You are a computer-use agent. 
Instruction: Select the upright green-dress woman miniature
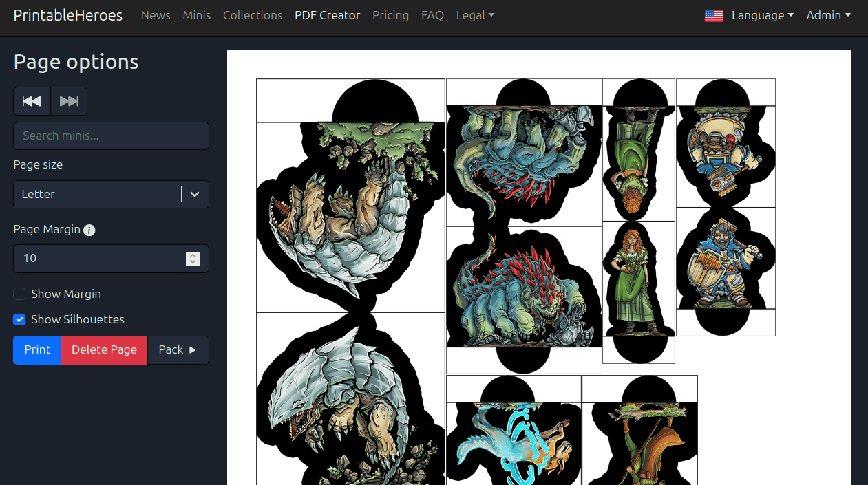[637, 279]
